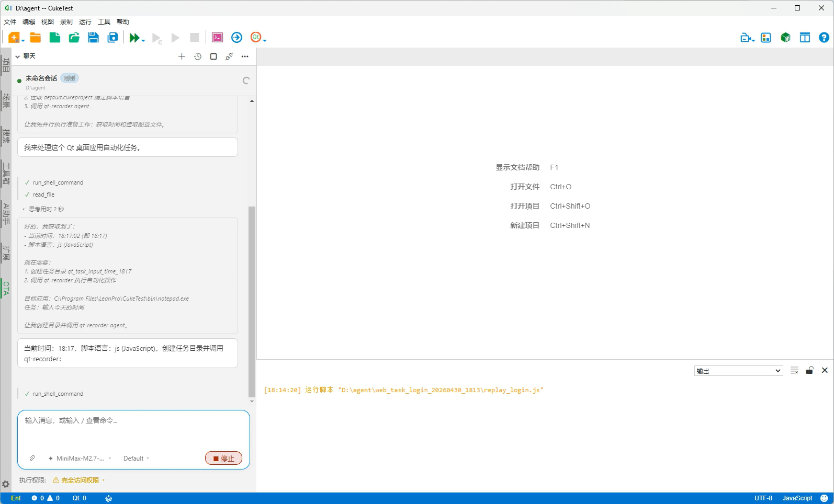Open the 录制 menu
Image resolution: width=834 pixels, height=504 pixels.
click(x=66, y=21)
